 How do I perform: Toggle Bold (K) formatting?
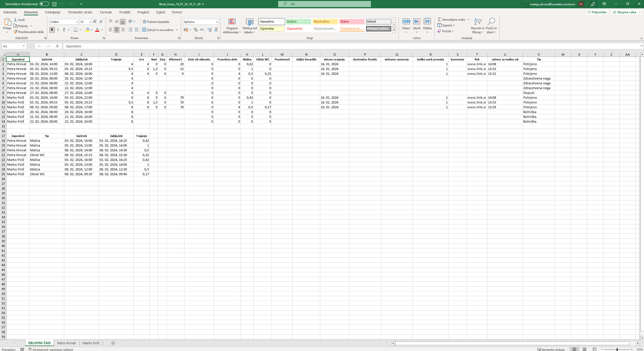coord(52,30)
